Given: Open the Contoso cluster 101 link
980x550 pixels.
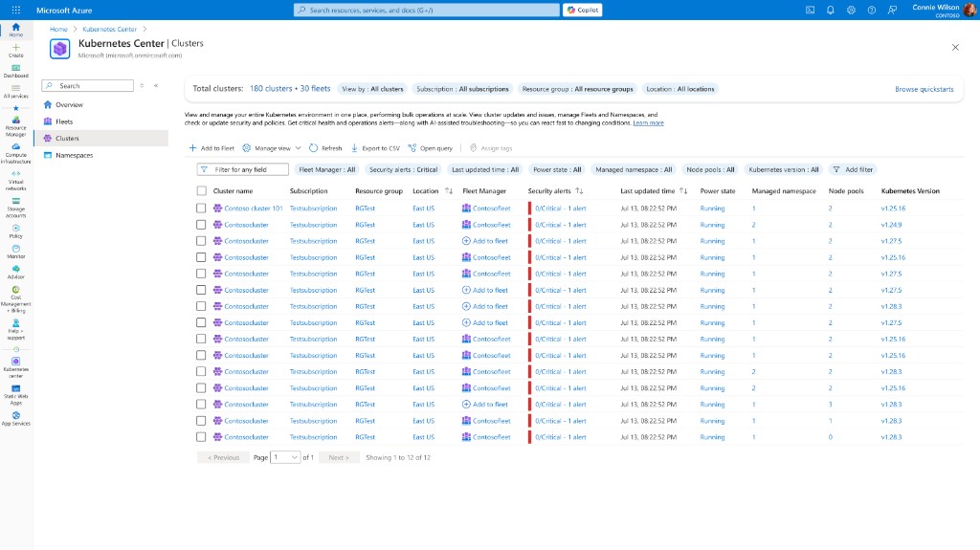Looking at the screenshot, I should 253,209.
